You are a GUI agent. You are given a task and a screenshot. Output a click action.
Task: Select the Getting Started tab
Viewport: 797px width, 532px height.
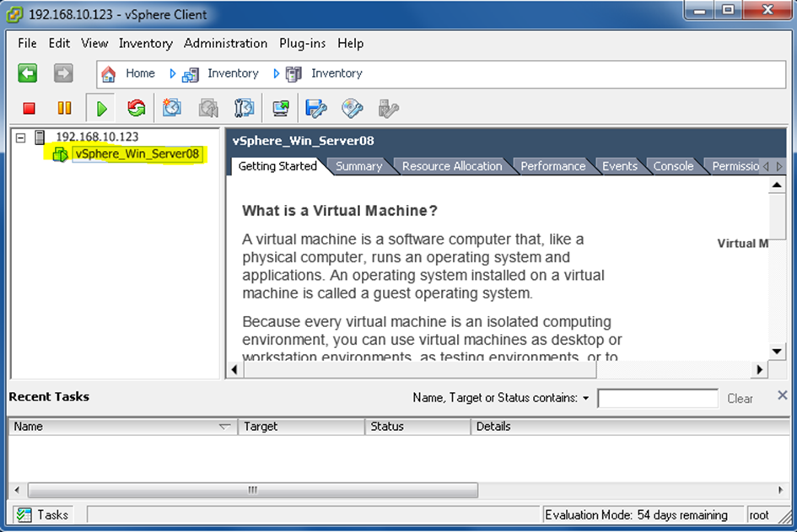(x=277, y=167)
